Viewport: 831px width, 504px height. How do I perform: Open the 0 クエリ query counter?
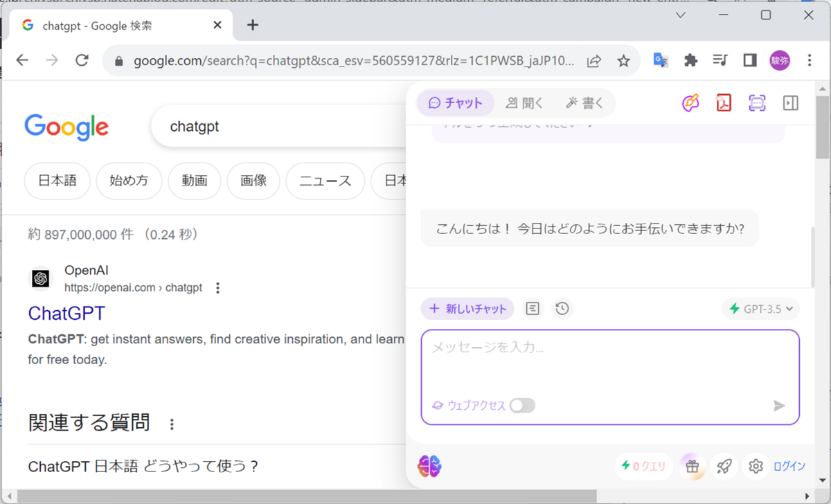pos(643,467)
